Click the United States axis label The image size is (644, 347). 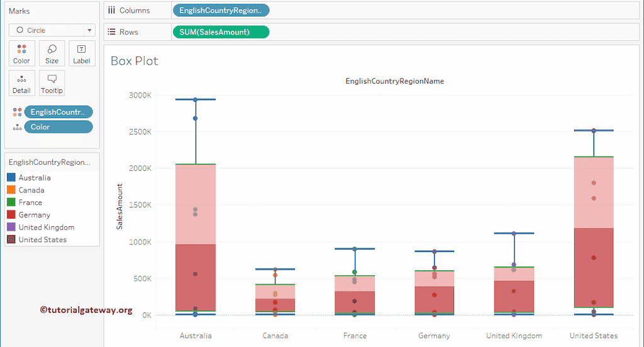click(x=593, y=336)
